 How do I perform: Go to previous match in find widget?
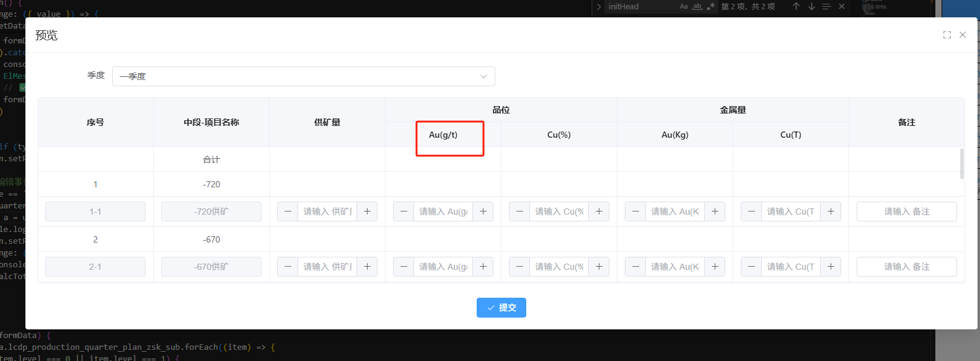(796, 6)
